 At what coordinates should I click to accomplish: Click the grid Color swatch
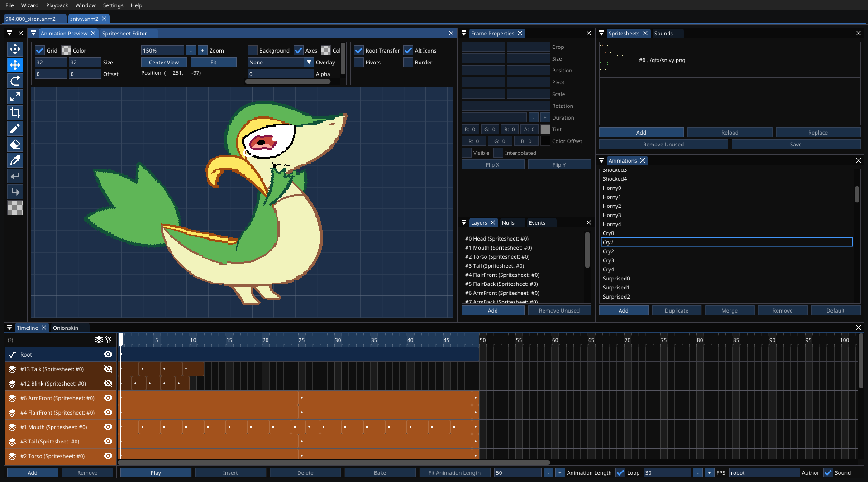[x=66, y=51]
